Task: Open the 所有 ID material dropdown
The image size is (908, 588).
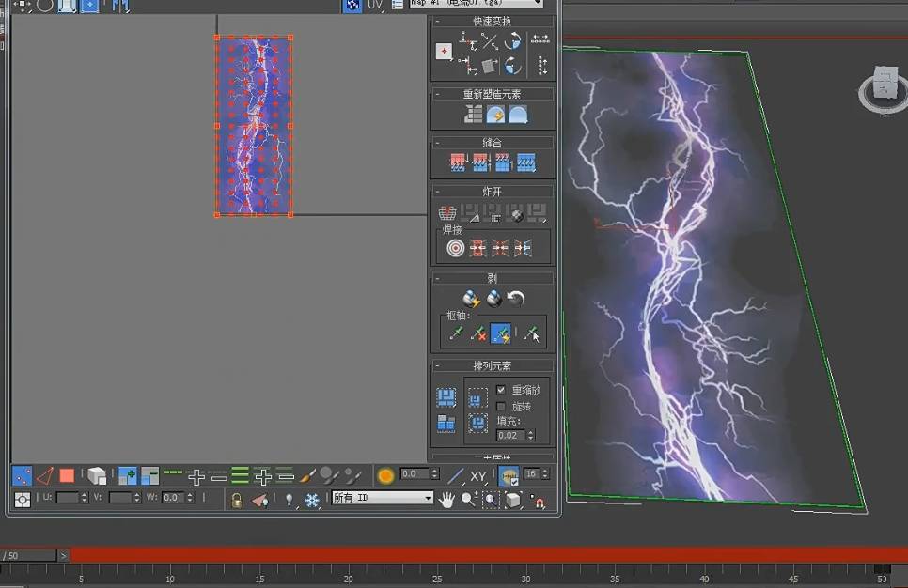Action: click(383, 498)
